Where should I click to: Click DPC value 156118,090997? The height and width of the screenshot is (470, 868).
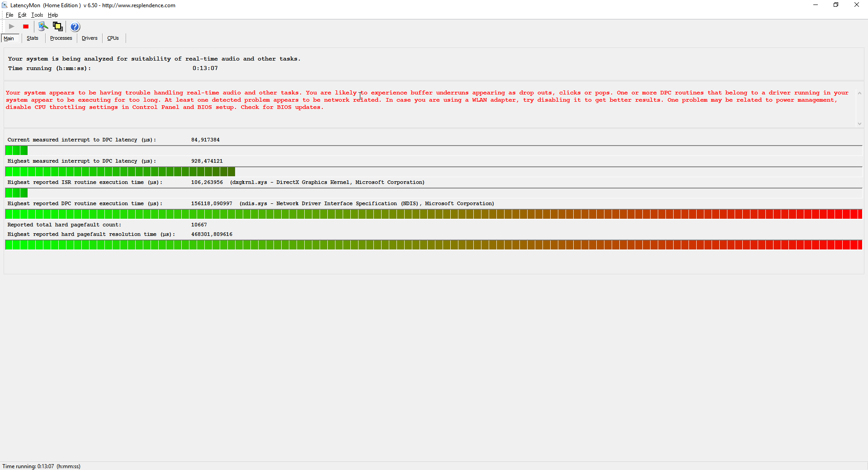click(212, 204)
